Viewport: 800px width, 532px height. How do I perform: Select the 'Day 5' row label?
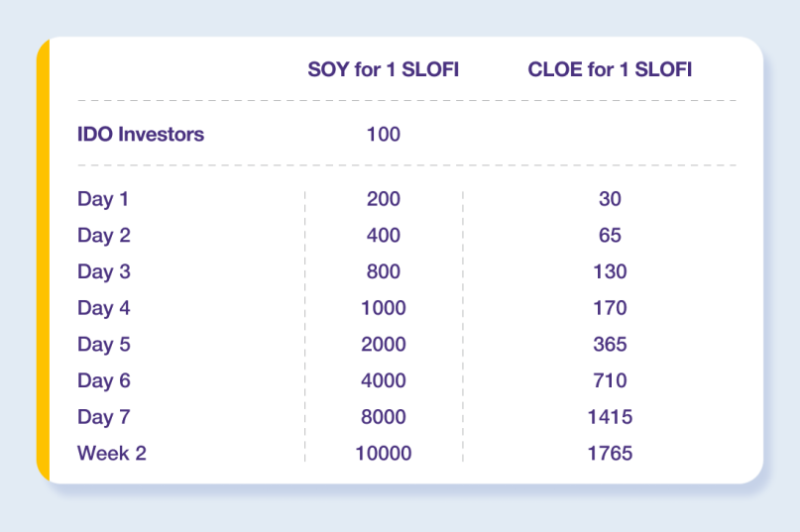pyautogui.click(x=103, y=345)
